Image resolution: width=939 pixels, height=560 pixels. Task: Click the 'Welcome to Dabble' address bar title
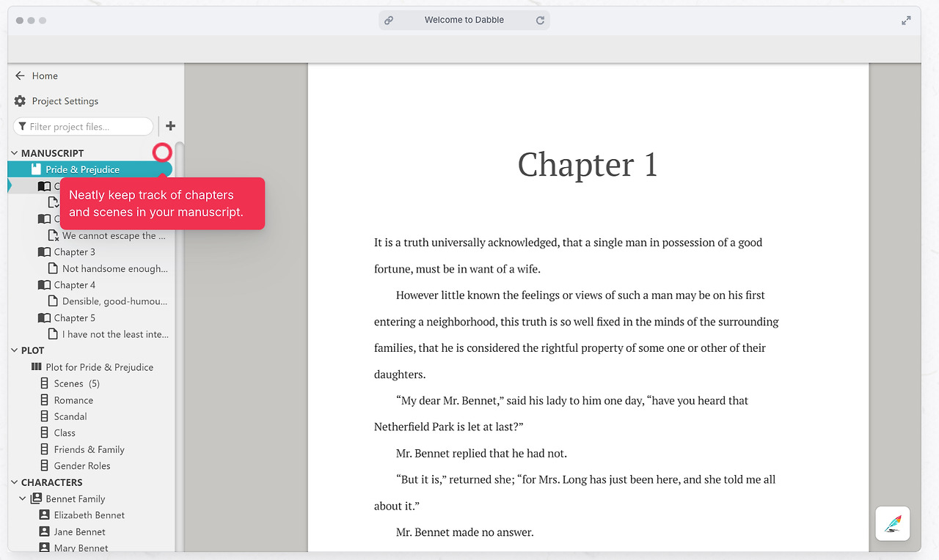(464, 20)
